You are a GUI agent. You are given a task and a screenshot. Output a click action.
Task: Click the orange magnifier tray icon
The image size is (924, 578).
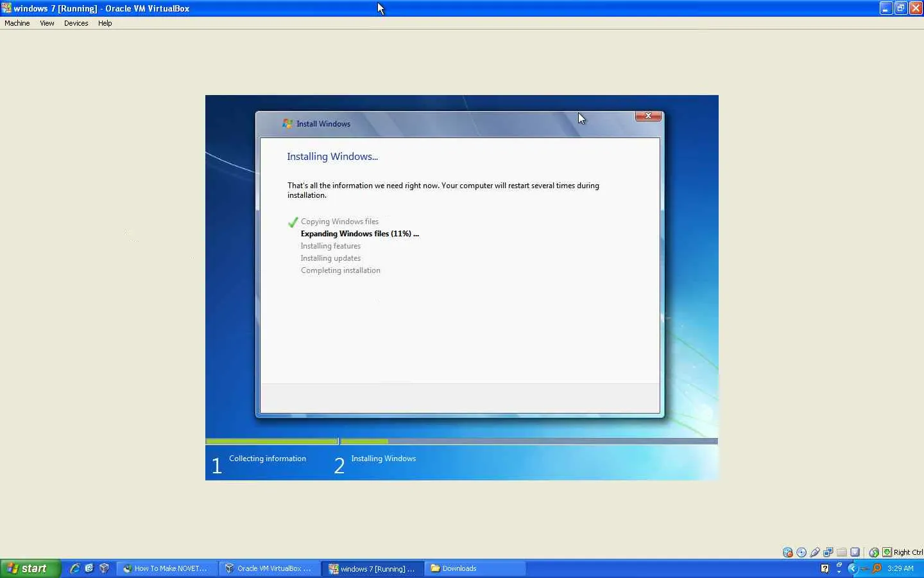[877, 568]
